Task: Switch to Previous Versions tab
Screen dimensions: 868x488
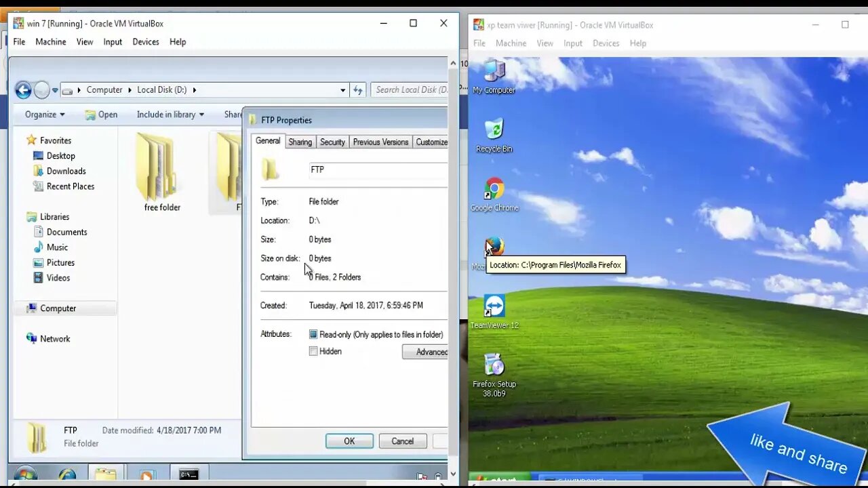Action: [x=380, y=142]
